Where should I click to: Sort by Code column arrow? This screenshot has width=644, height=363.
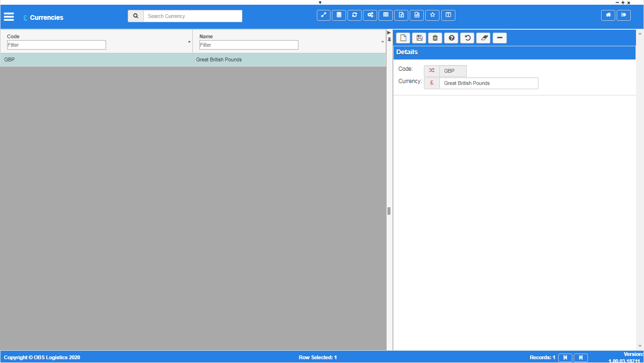[x=190, y=42]
